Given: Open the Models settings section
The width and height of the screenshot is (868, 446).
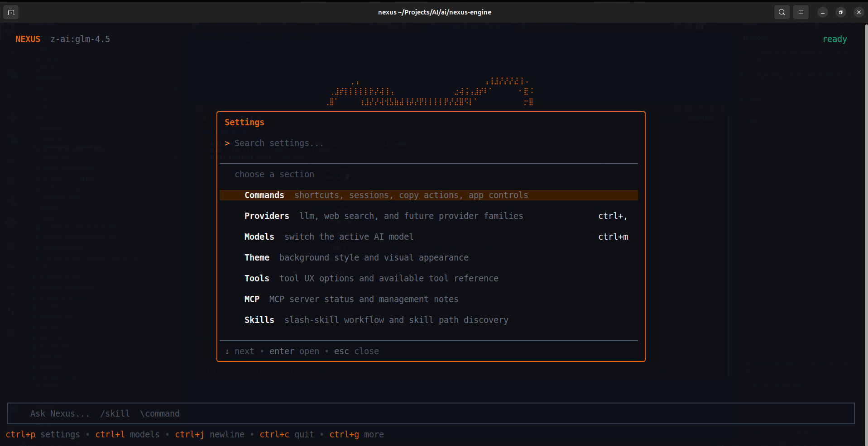Looking at the screenshot, I should click(x=429, y=237).
